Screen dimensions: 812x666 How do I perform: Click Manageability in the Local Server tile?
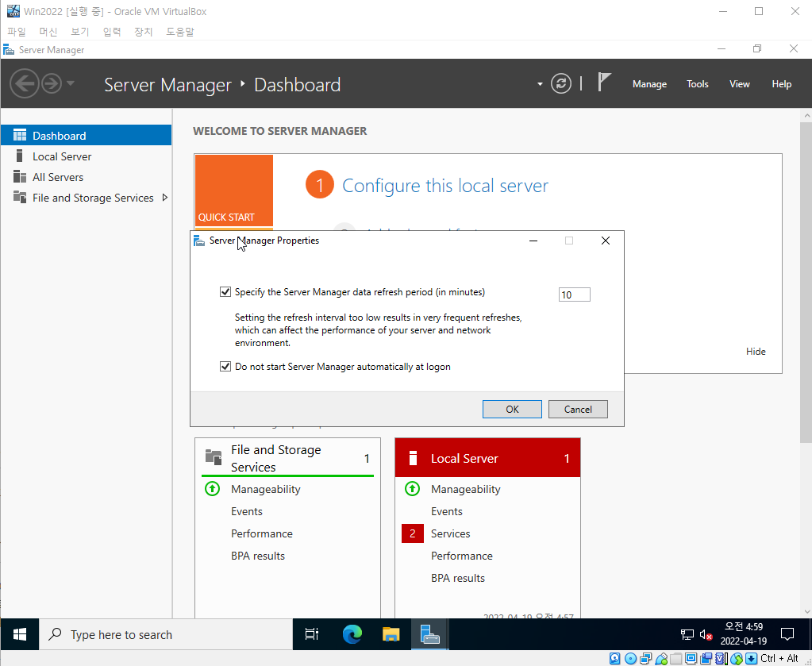click(x=466, y=489)
